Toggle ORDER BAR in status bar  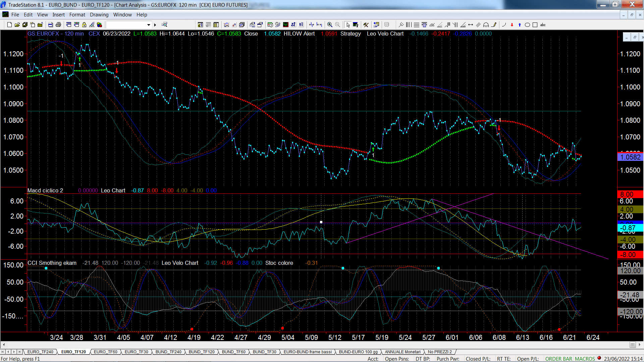click(x=559, y=359)
